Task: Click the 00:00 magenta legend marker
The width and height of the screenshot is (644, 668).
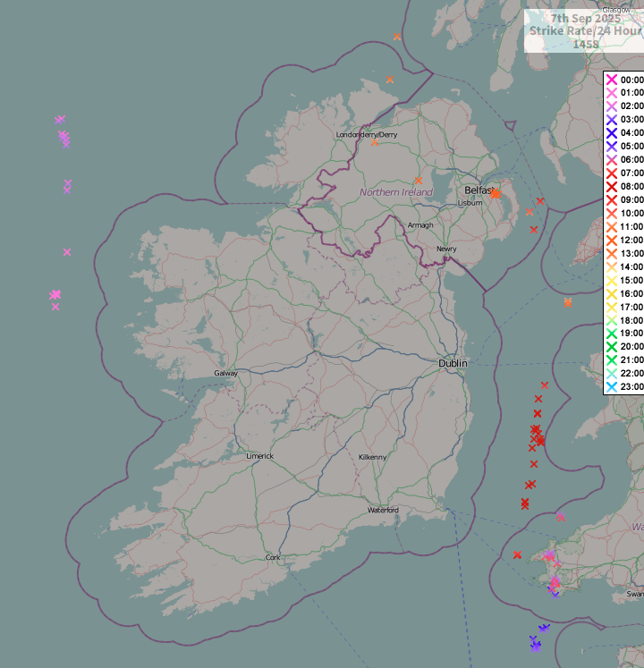Action: pos(612,80)
